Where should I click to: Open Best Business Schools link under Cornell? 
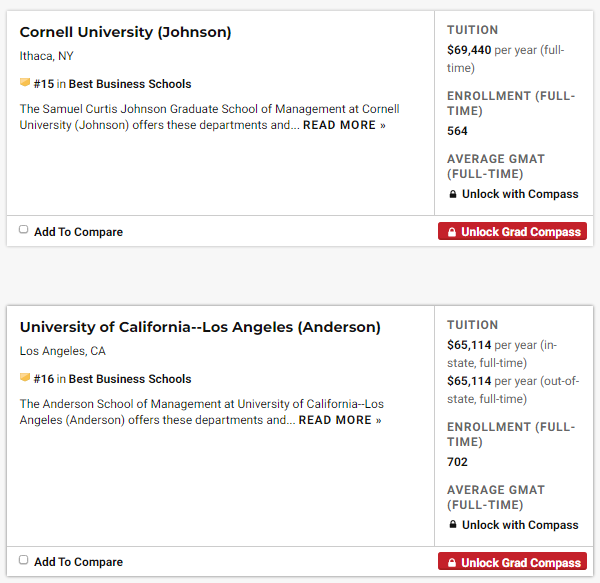click(x=130, y=84)
